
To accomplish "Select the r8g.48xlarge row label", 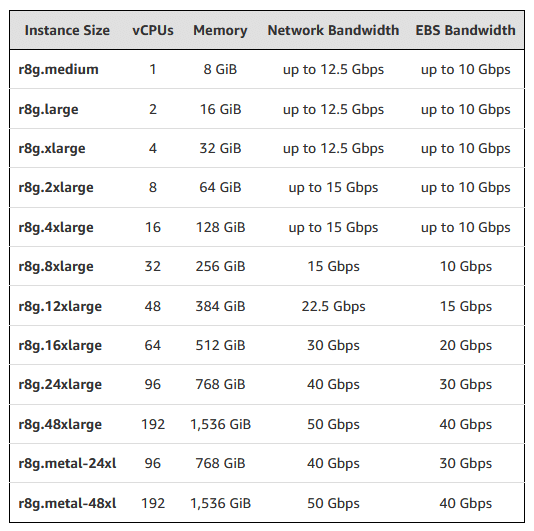I will pyautogui.click(x=60, y=425).
